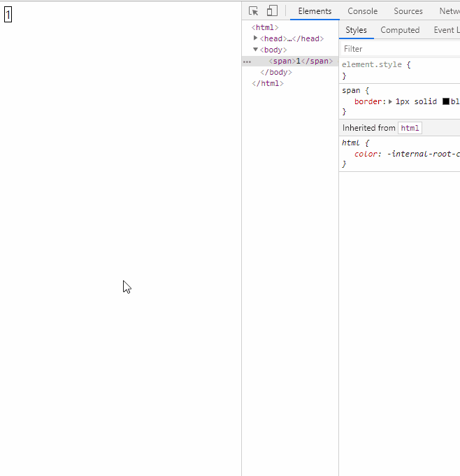460x476 pixels.
Task: Click the color property in html rule
Action: point(366,154)
